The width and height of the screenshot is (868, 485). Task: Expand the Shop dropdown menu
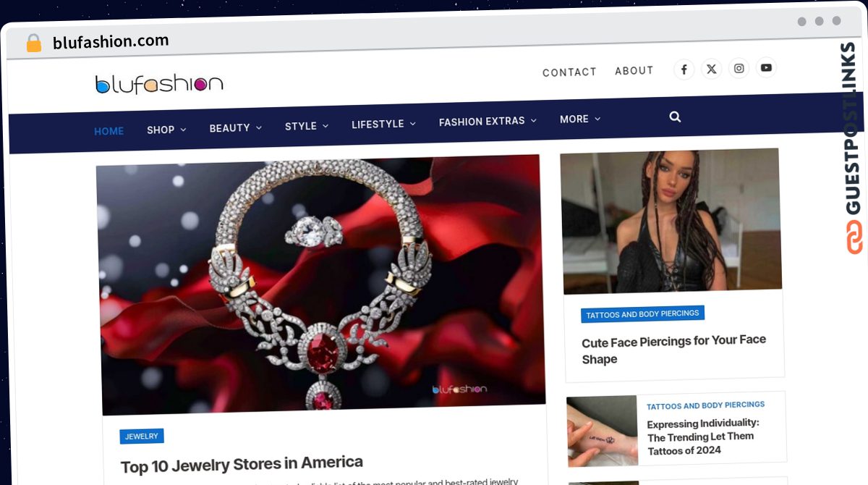click(166, 130)
